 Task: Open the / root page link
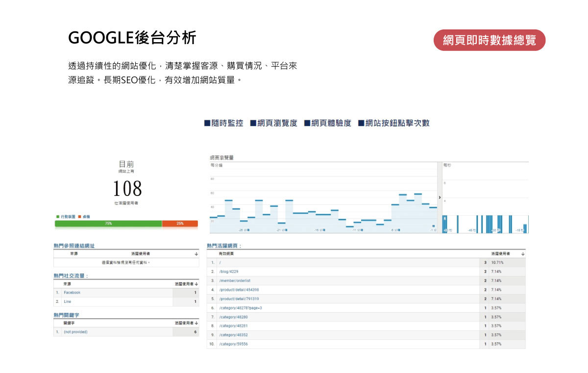(x=220, y=263)
